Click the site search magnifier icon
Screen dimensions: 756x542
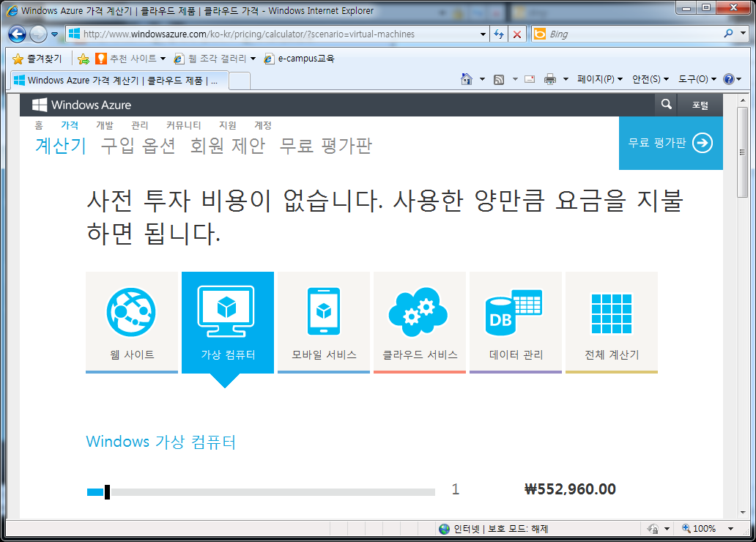(667, 104)
